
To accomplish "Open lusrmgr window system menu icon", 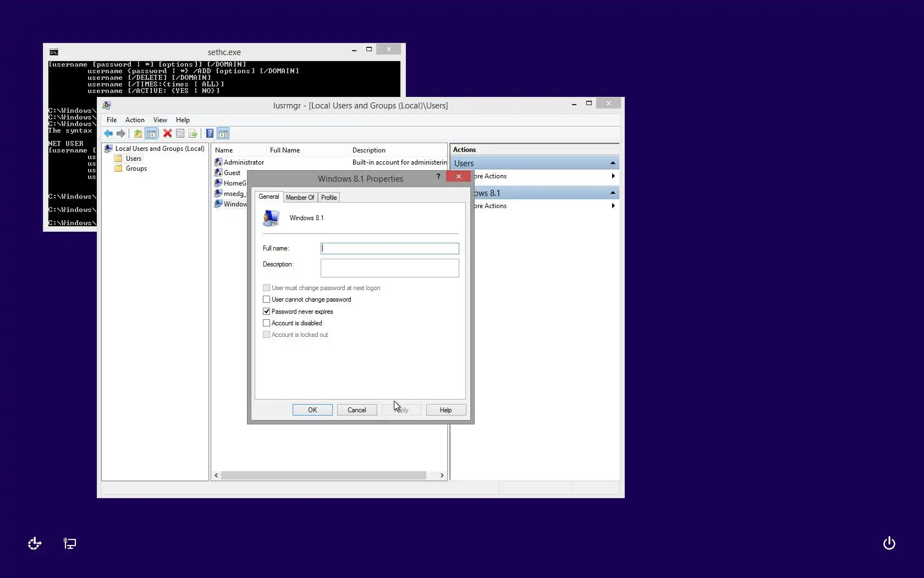I will [x=107, y=105].
